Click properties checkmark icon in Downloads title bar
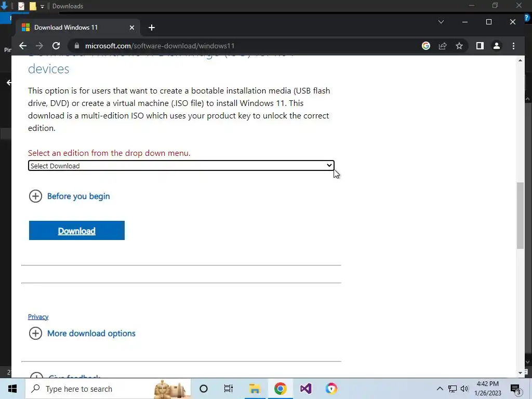Image resolution: width=532 pixels, height=399 pixels. (x=21, y=6)
